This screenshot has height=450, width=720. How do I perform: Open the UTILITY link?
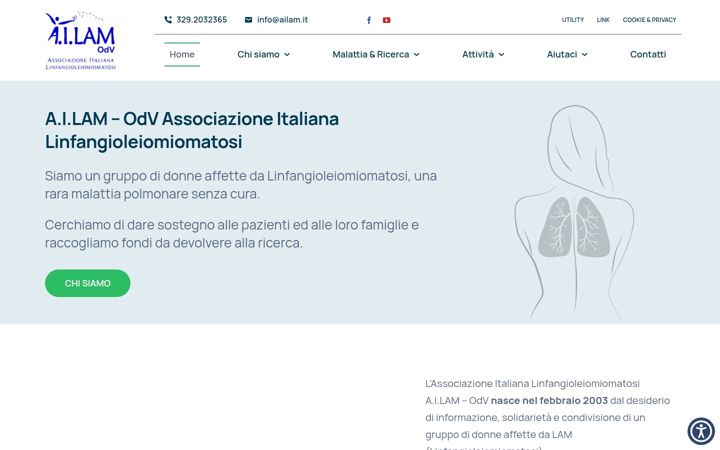click(573, 20)
